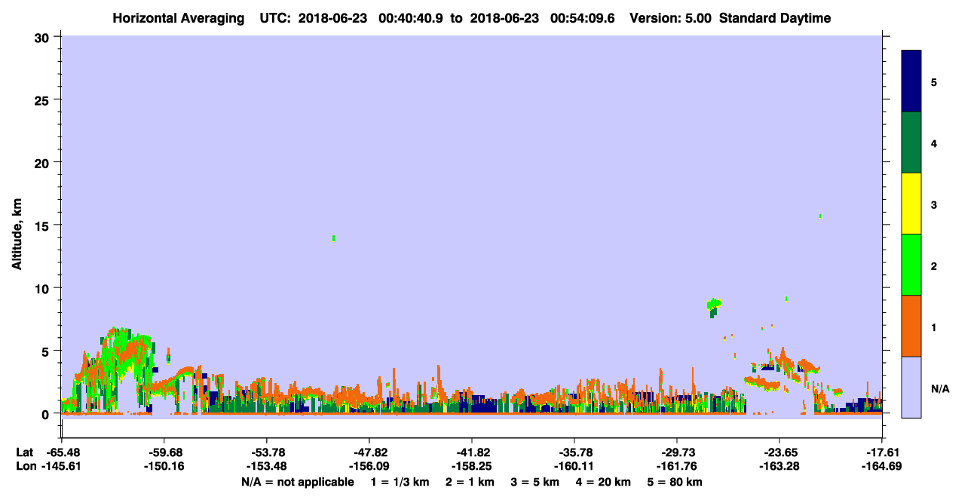The height and width of the screenshot is (503, 980).
Task: Click the lavender N/A color segment
Action: (x=911, y=387)
